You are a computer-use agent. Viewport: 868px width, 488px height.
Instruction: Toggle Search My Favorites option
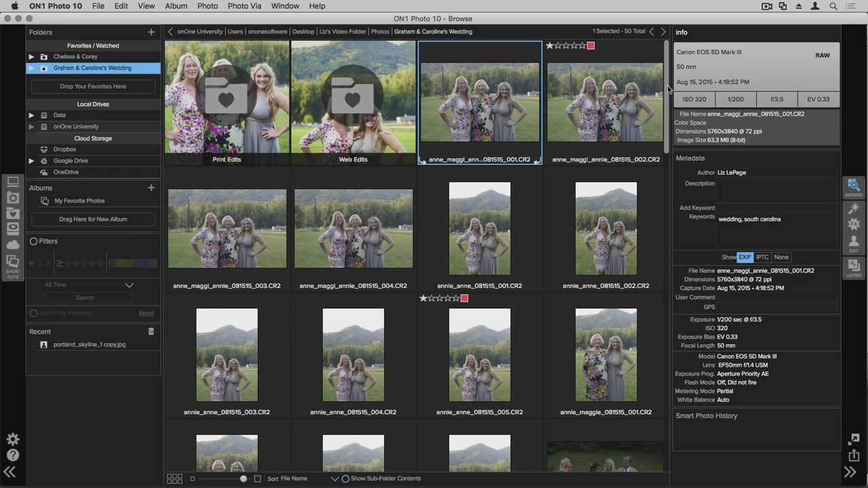[x=33, y=313]
